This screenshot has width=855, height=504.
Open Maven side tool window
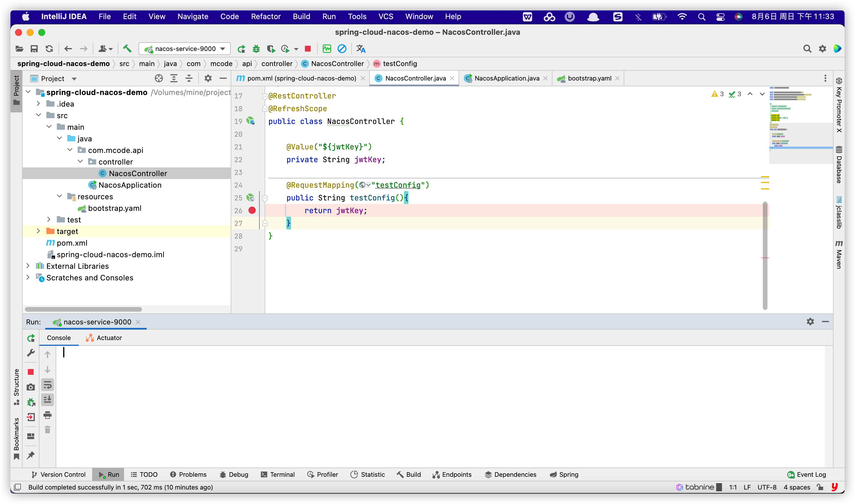[839, 254]
